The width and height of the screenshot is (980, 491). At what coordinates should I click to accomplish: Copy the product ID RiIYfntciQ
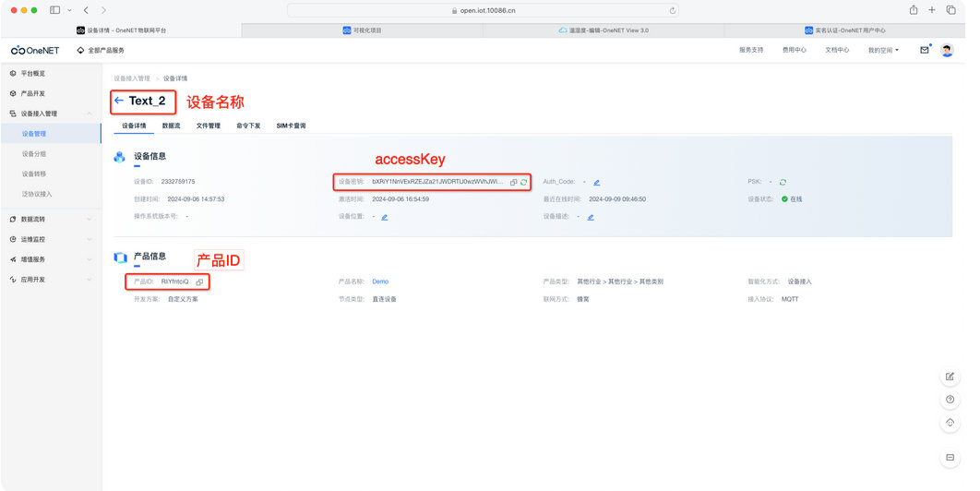199,281
